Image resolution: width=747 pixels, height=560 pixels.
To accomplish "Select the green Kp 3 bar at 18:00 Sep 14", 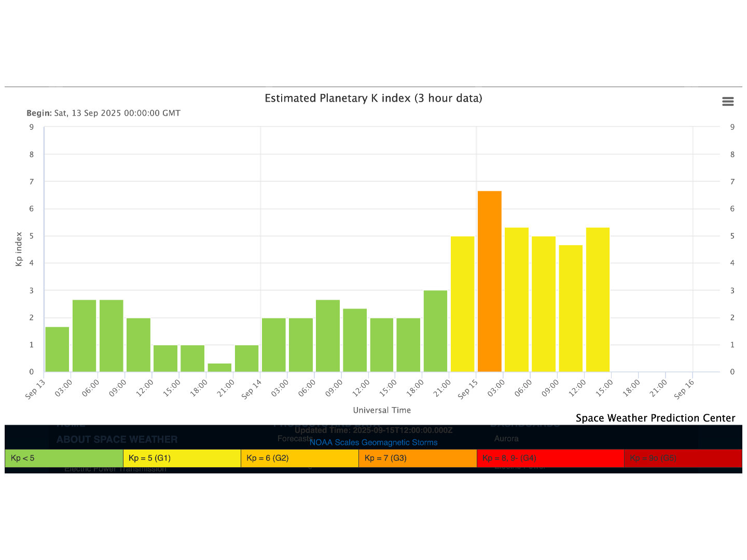I will click(435, 331).
